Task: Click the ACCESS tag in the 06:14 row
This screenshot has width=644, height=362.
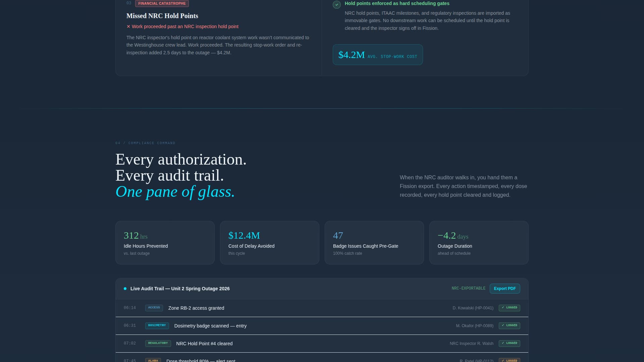Action: click(154, 308)
